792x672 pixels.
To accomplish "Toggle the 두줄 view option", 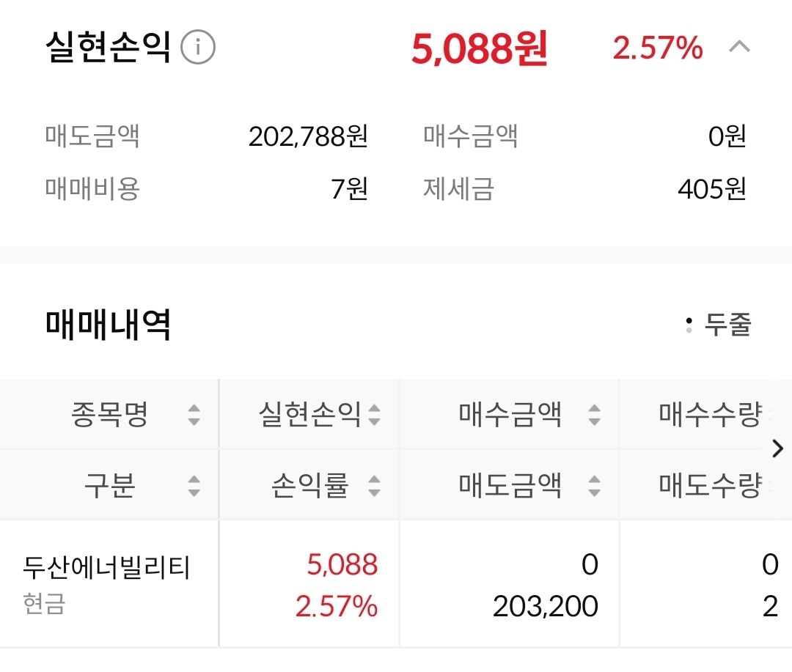I will pos(719,325).
